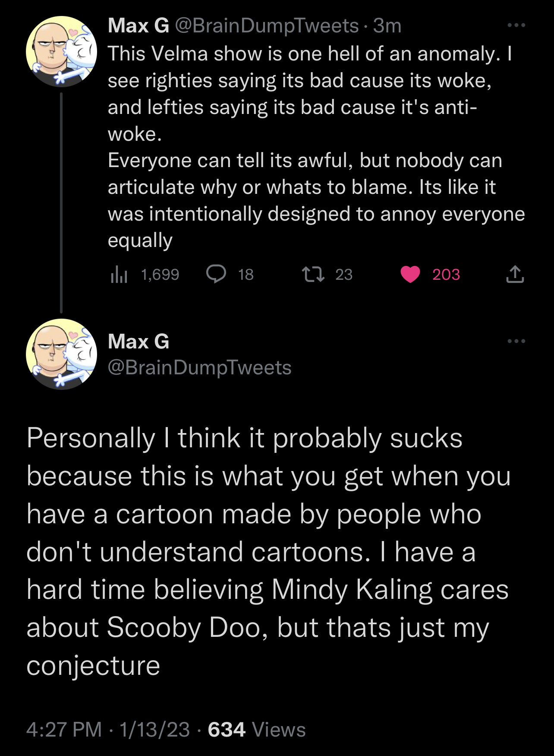Open the second tweet's three-dot menu
Viewport: 554px width, 756px height.
pos(516,341)
